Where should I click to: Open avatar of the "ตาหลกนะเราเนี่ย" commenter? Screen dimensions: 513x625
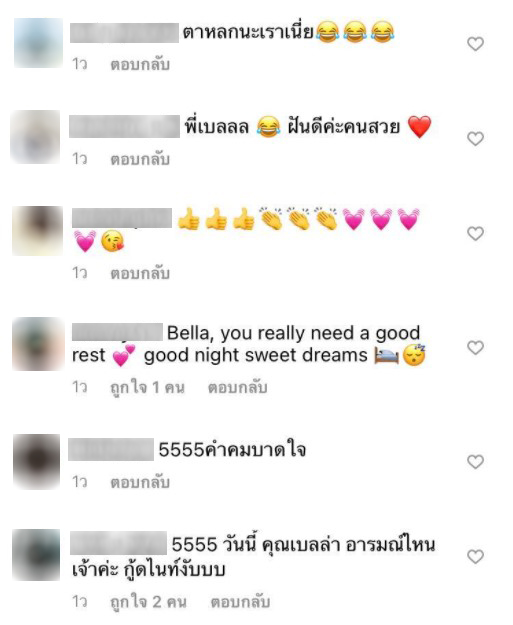click(38, 43)
